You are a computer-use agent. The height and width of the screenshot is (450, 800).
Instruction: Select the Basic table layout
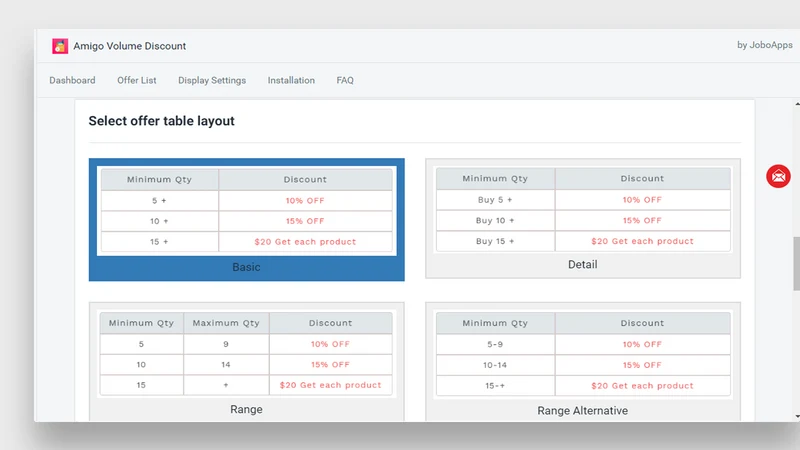click(x=246, y=219)
